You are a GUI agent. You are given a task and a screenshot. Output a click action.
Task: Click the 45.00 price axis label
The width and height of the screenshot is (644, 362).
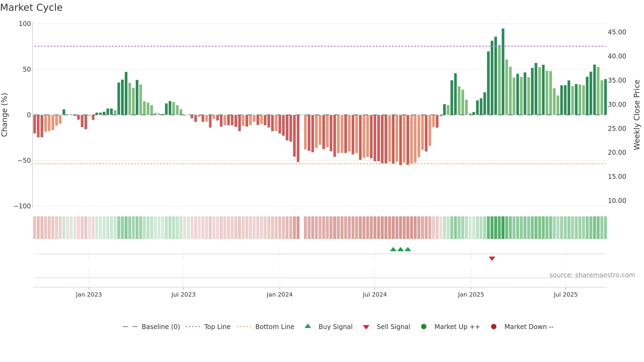[617, 32]
